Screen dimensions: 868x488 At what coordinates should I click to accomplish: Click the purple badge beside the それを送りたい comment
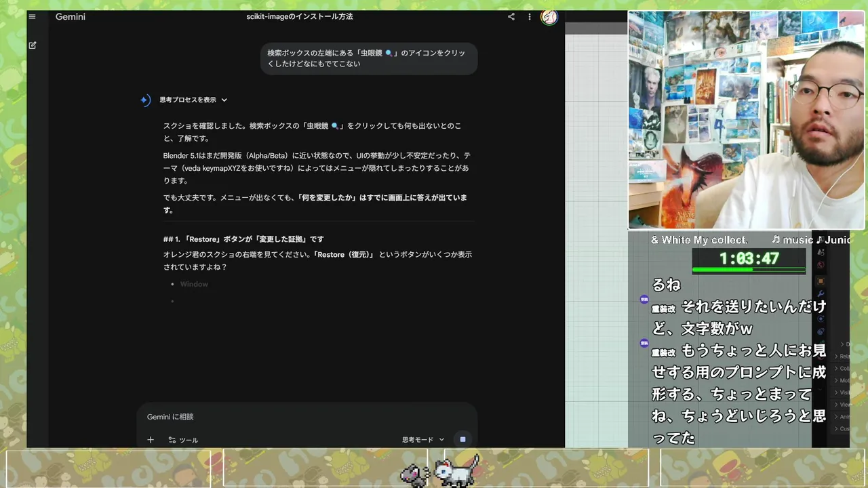click(x=644, y=300)
